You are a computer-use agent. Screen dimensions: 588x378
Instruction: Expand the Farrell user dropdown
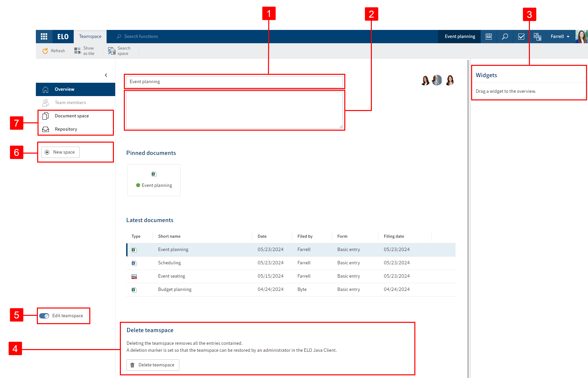point(560,37)
